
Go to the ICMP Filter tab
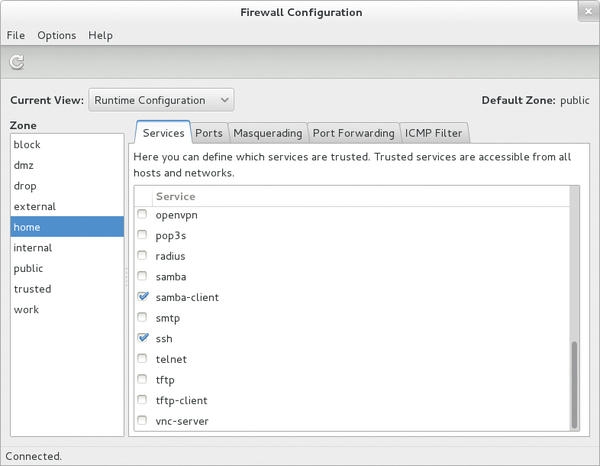click(434, 133)
